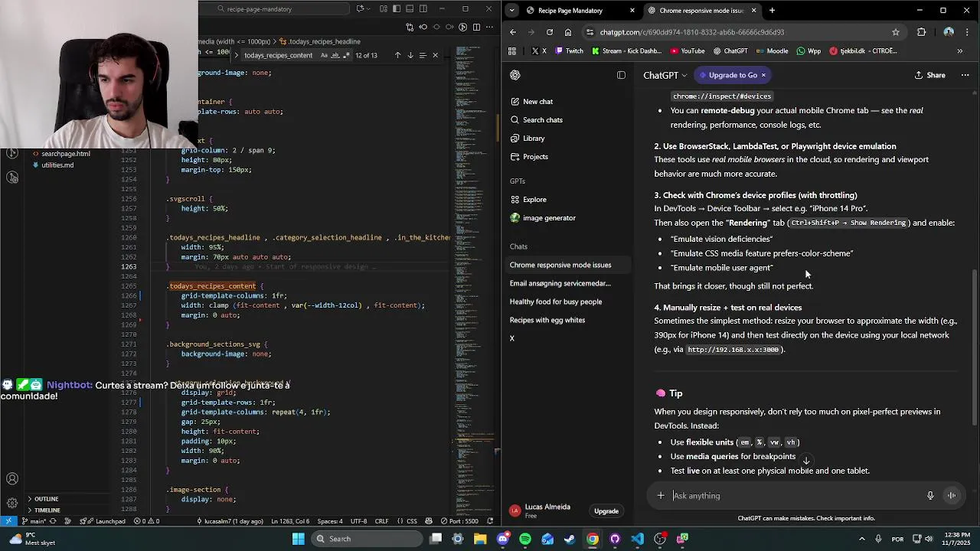The height and width of the screenshot is (551, 980).
Task: Open VS Code Accounts icon
Action: coord(12,479)
